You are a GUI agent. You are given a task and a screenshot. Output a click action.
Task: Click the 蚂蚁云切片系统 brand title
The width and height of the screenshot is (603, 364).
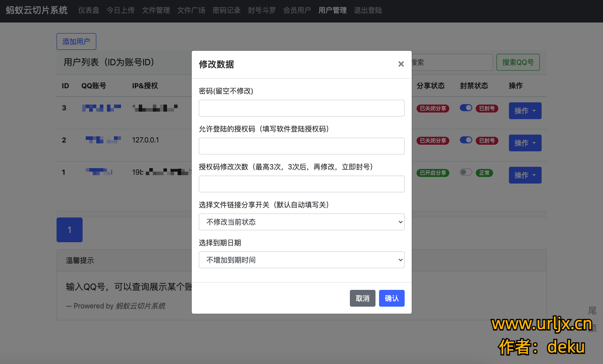[37, 10]
